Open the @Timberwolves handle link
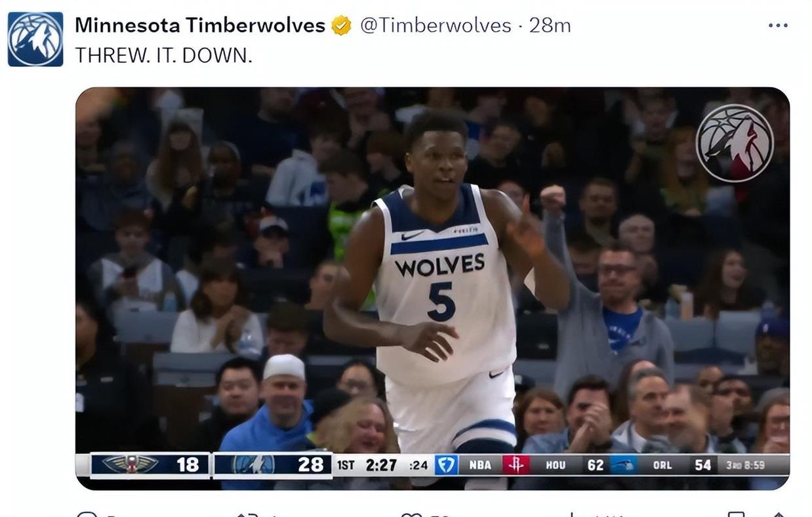The width and height of the screenshot is (812, 517). coord(436,26)
